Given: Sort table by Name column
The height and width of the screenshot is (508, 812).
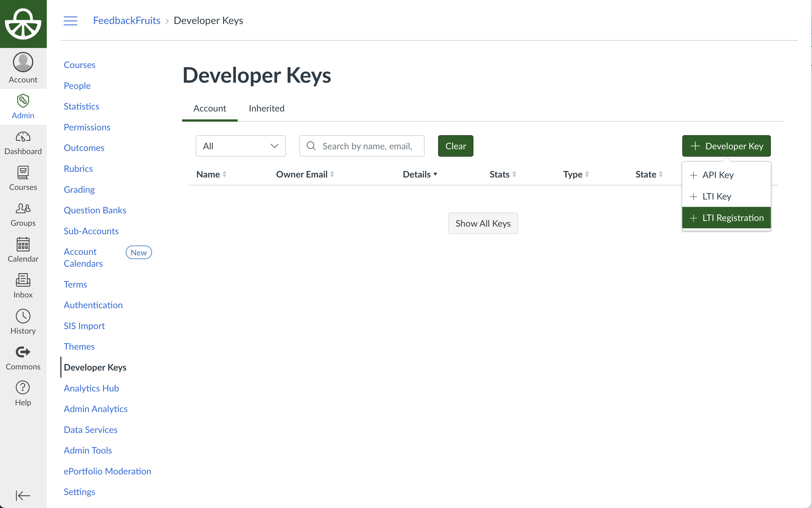Looking at the screenshot, I should [211, 174].
